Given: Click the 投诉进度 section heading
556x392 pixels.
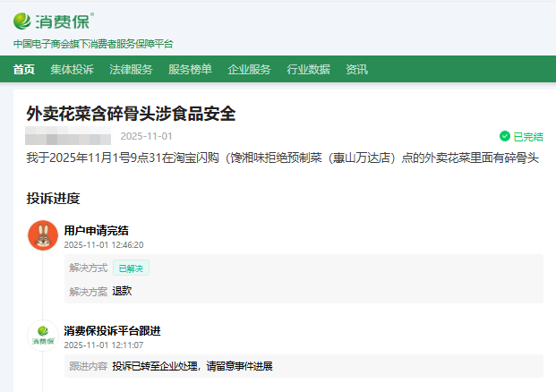Looking at the screenshot, I should [53, 199].
